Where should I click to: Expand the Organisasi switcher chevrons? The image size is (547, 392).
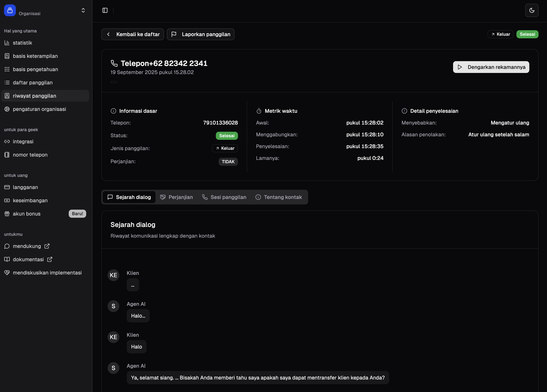83,10
